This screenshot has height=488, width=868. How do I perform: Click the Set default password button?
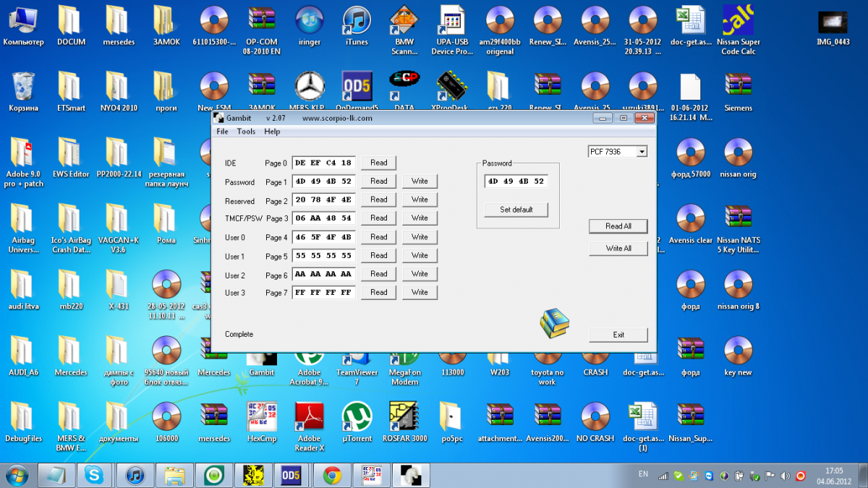click(516, 210)
